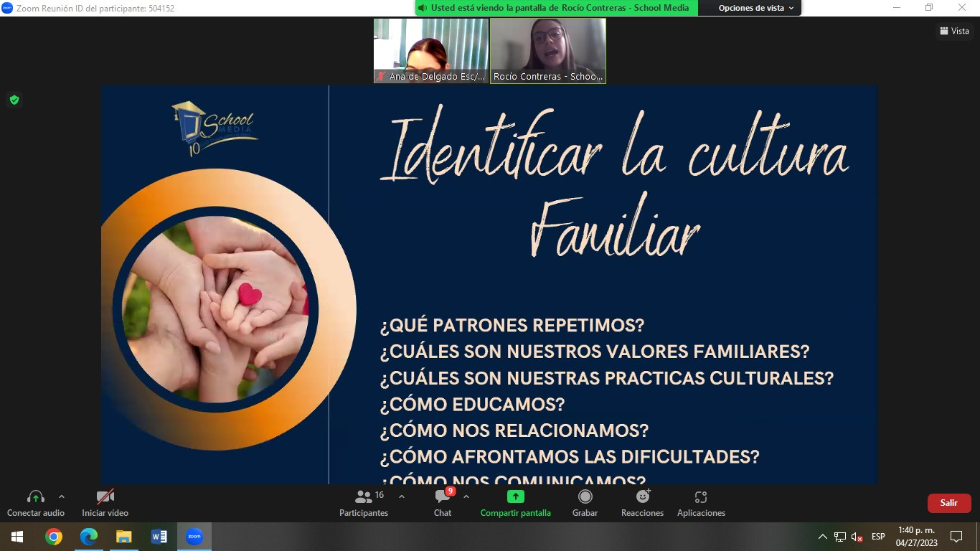Image resolution: width=980 pixels, height=551 pixels.
Task: Click the Conectar audio headphone icon
Action: (x=35, y=496)
